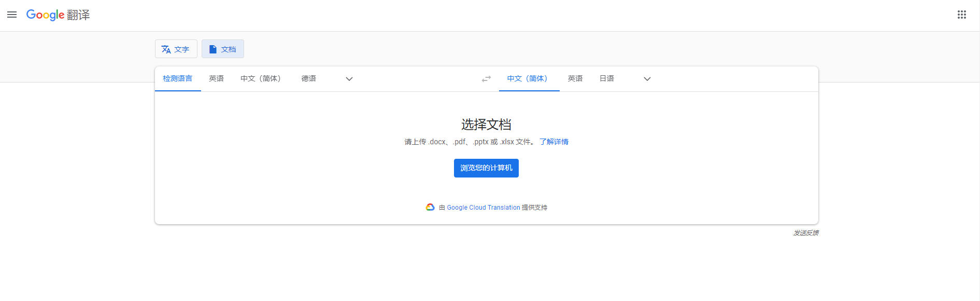Select the 文档 document mode button

coord(223,49)
